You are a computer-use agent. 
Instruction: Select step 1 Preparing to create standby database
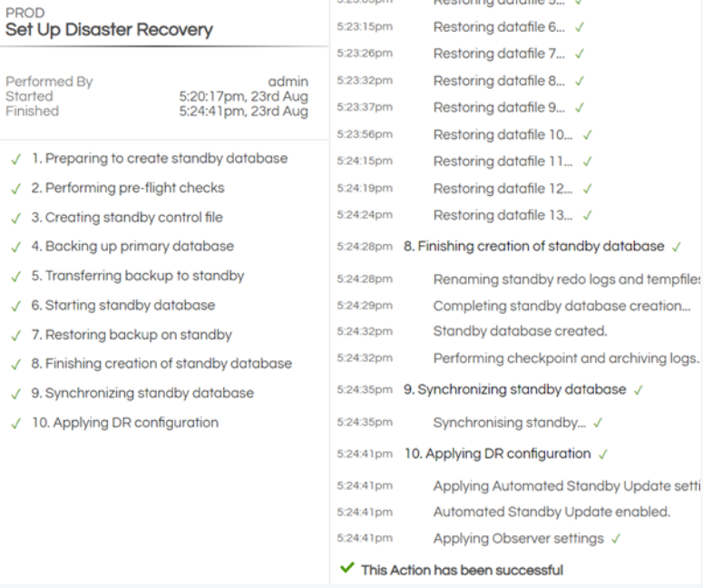[160, 158]
